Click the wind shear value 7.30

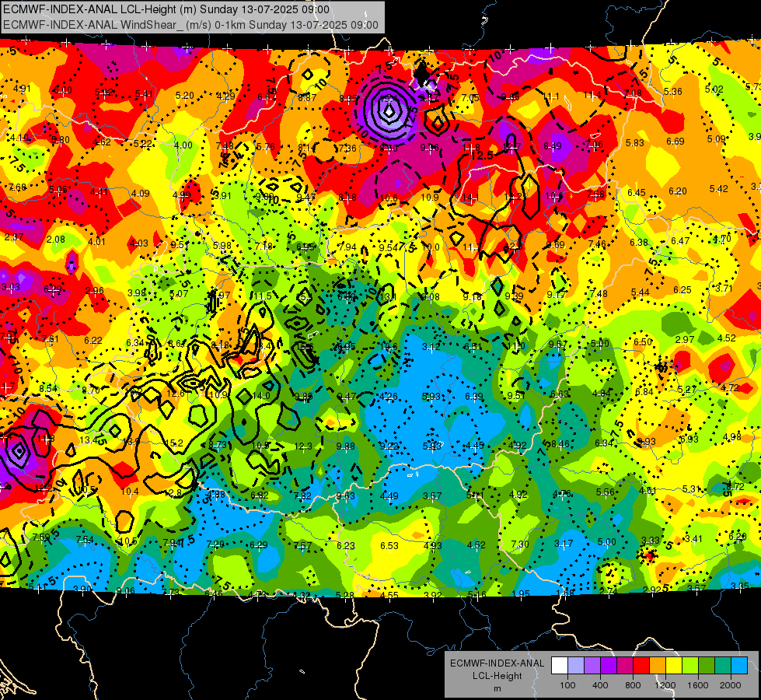pos(520,544)
